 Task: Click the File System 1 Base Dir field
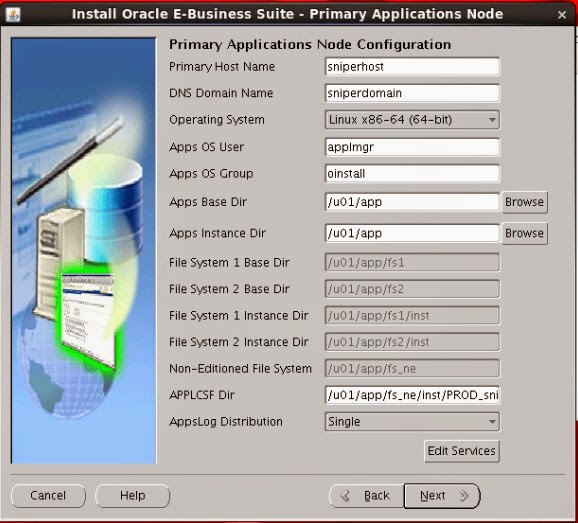tap(412, 262)
